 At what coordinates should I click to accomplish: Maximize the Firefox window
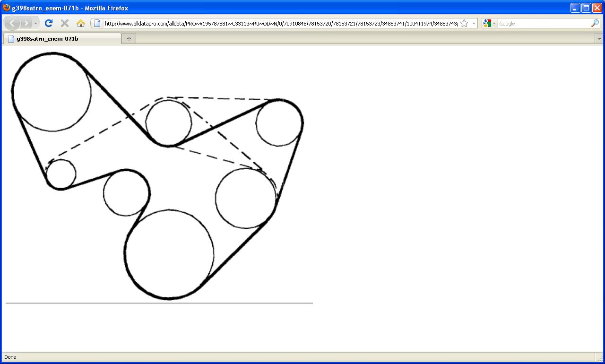[586, 8]
